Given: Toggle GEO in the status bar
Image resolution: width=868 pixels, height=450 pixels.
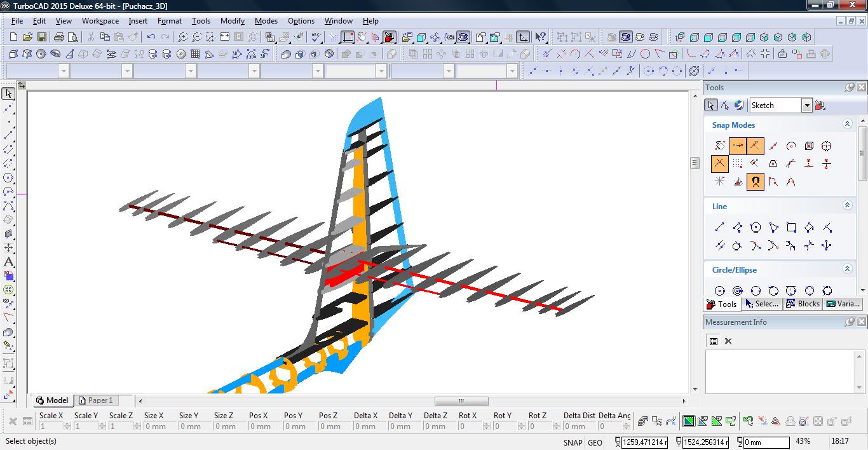Looking at the screenshot, I should 595,442.
